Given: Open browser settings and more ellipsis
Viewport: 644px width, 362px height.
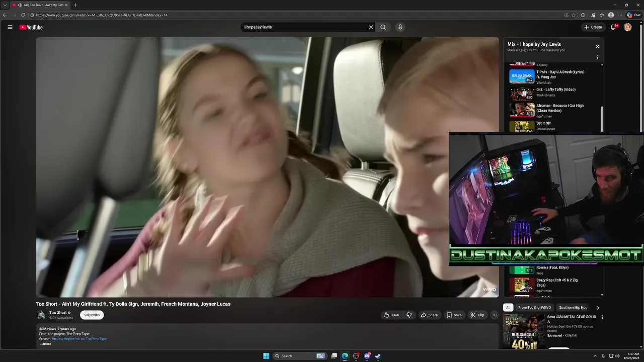Looking at the screenshot, I should click(620, 15).
